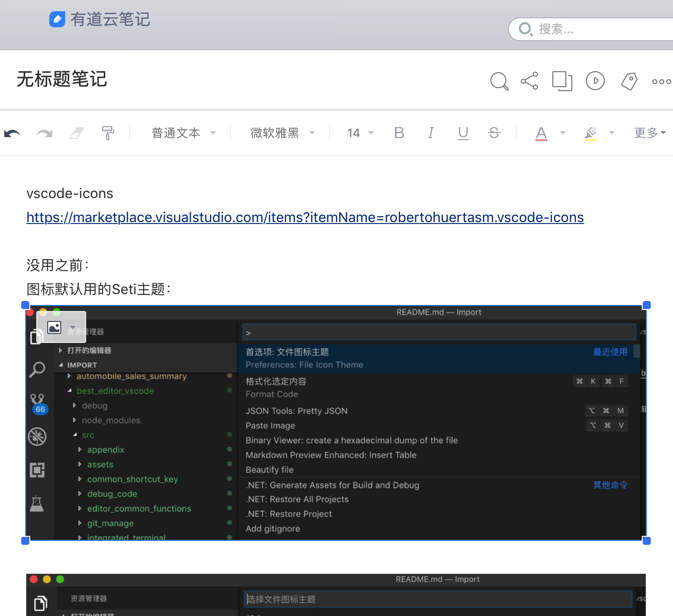This screenshot has height=616, width=673.
Task: Open the in-note search magnifier icon
Action: 499,81
